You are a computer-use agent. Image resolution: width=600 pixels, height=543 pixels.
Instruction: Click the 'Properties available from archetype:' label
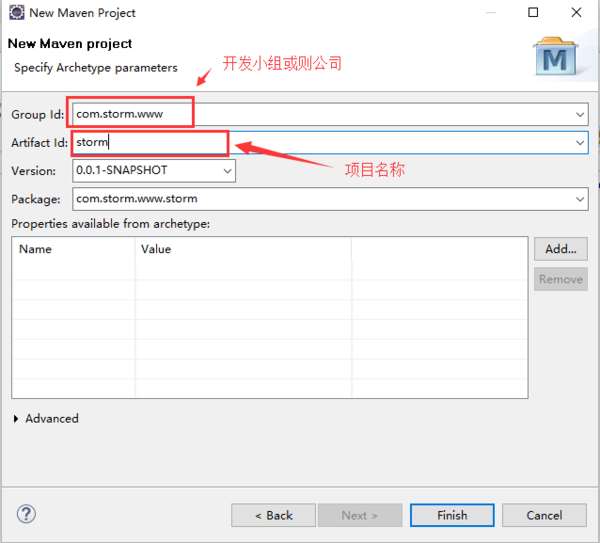click(111, 224)
